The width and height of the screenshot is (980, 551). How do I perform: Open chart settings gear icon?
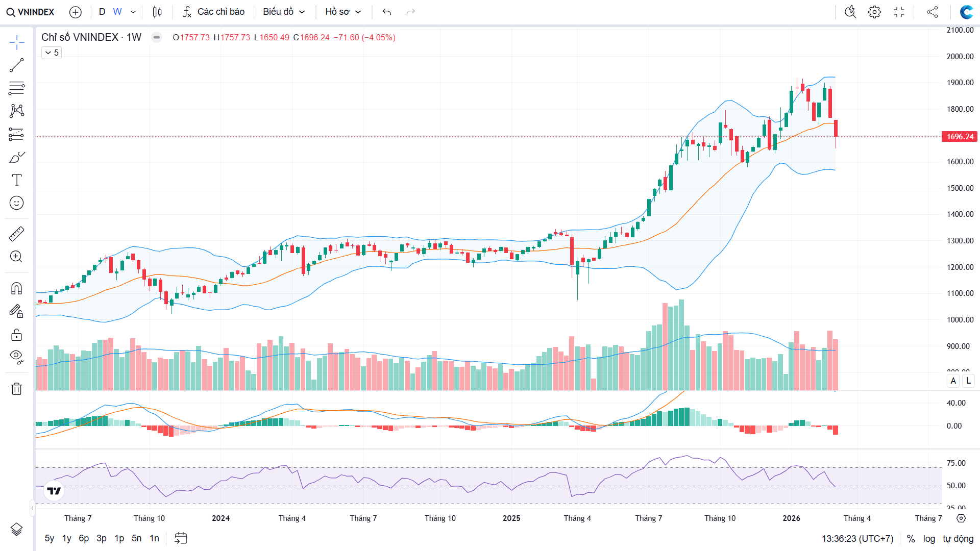874,12
